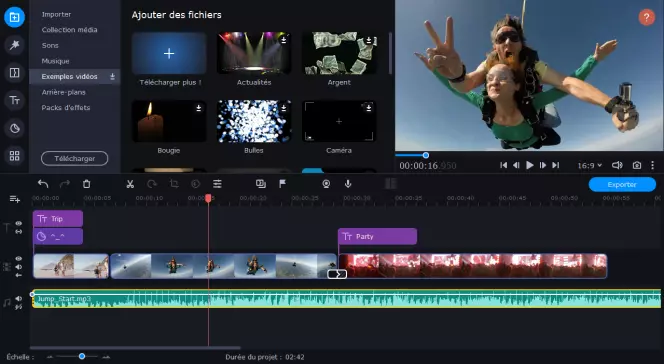The height and width of the screenshot is (364, 664).
Task: Step forward one frame button
Action: pyautogui.click(x=542, y=165)
